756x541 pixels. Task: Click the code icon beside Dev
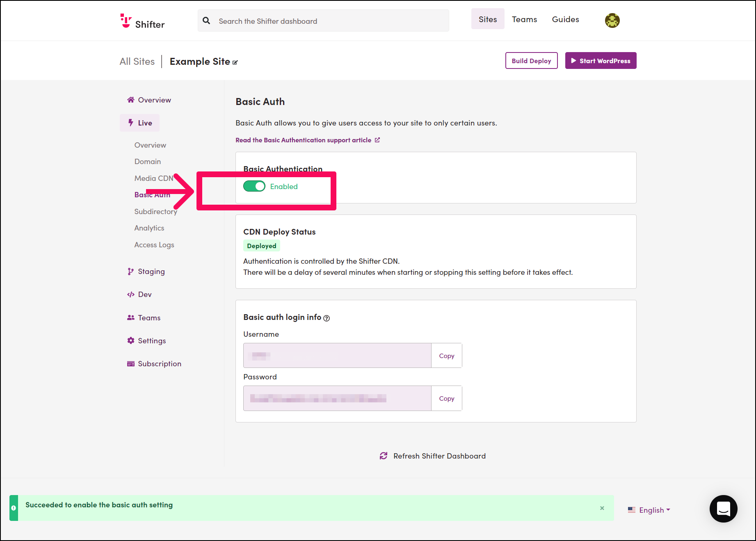131,294
